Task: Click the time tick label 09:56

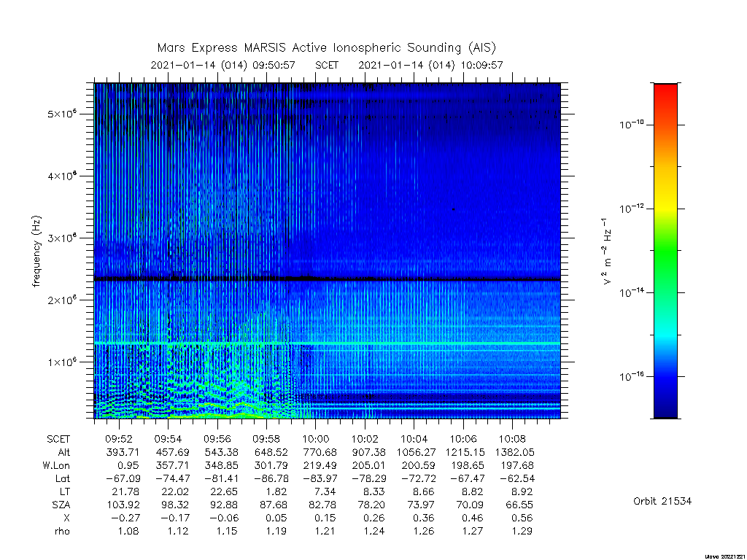Action: [x=217, y=439]
